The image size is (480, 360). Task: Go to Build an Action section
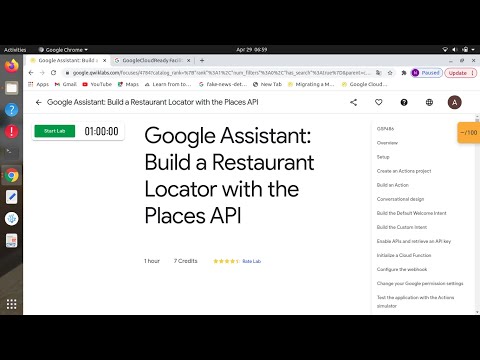coord(393,185)
